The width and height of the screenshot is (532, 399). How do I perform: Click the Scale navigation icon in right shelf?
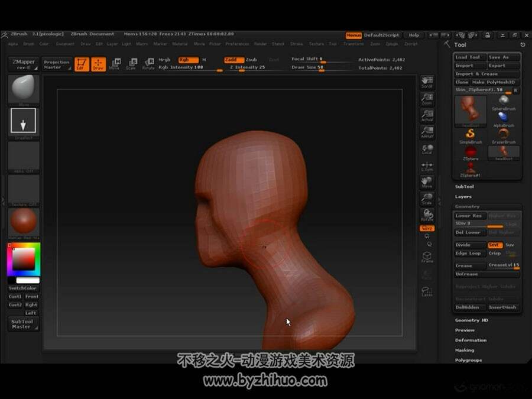click(x=427, y=199)
